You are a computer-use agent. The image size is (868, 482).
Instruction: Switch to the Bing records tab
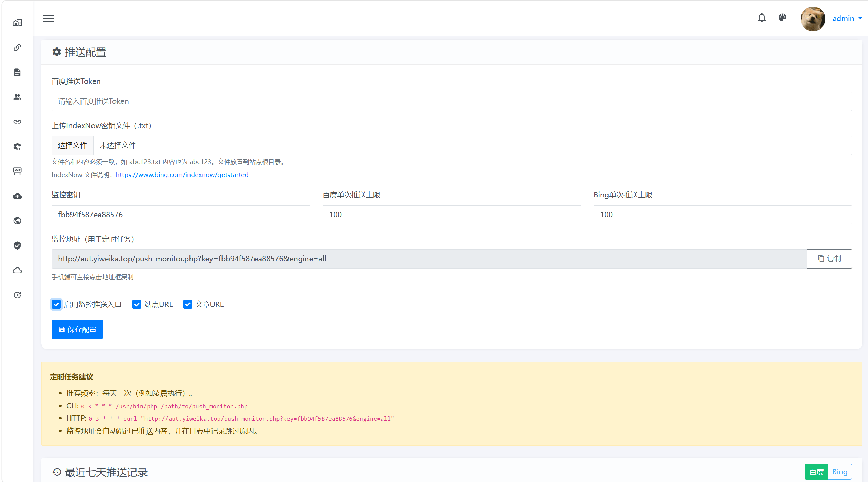click(839, 472)
